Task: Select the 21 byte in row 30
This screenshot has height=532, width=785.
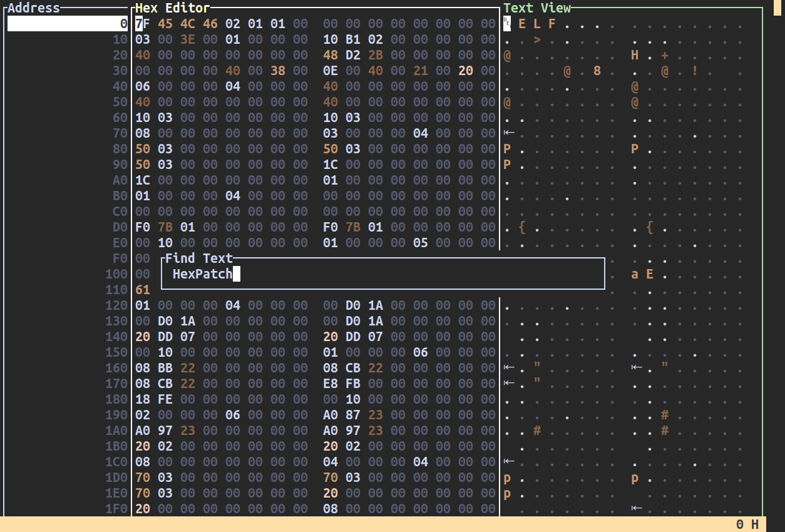Action: (x=421, y=71)
